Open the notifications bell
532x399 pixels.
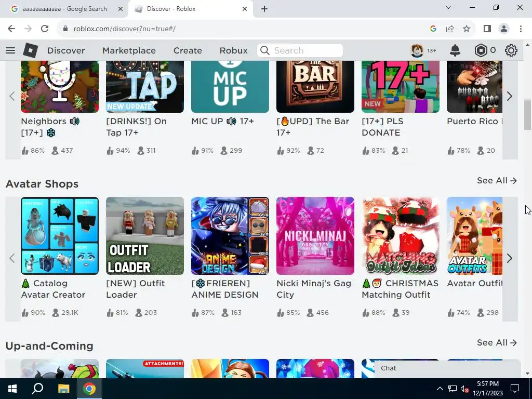[x=455, y=50]
